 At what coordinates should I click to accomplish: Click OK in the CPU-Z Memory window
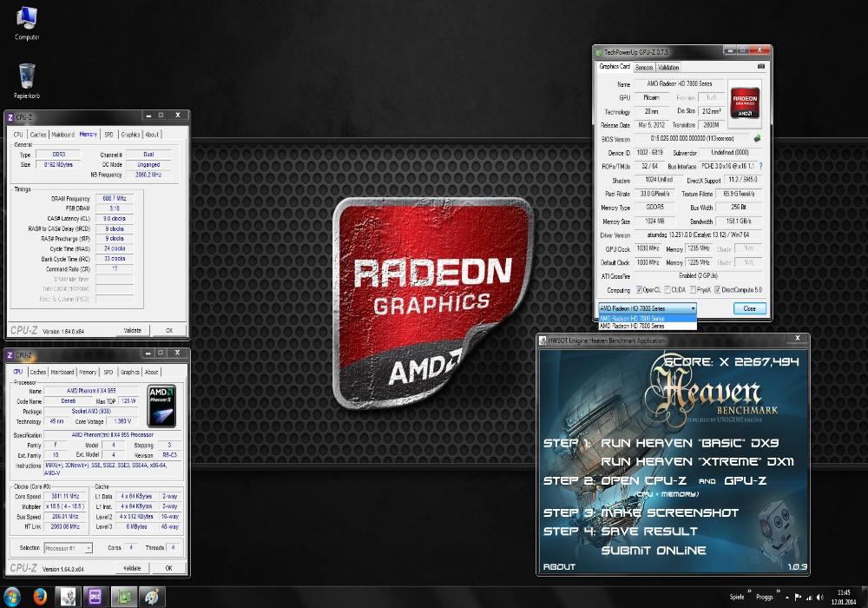click(169, 331)
